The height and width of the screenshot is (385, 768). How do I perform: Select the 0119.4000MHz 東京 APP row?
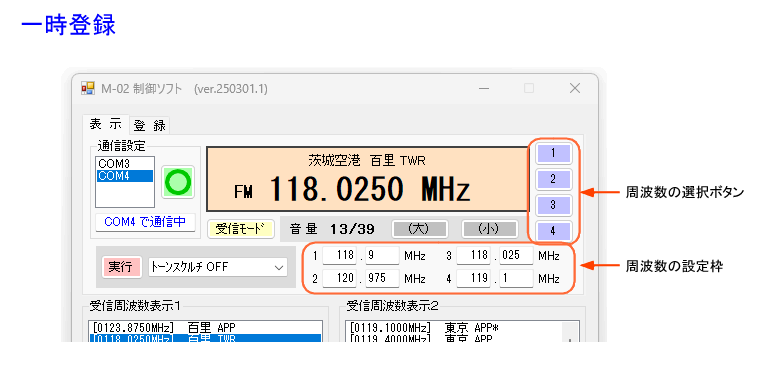(454, 338)
